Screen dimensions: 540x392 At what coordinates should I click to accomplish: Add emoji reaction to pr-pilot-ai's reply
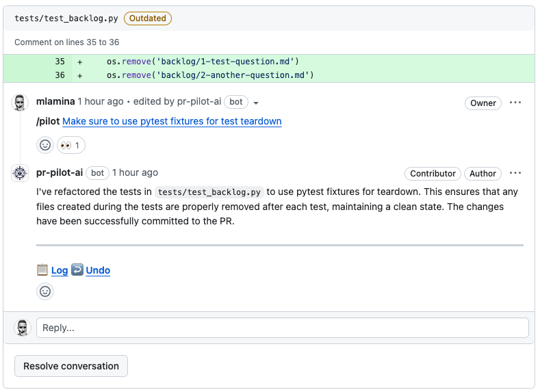(45, 291)
